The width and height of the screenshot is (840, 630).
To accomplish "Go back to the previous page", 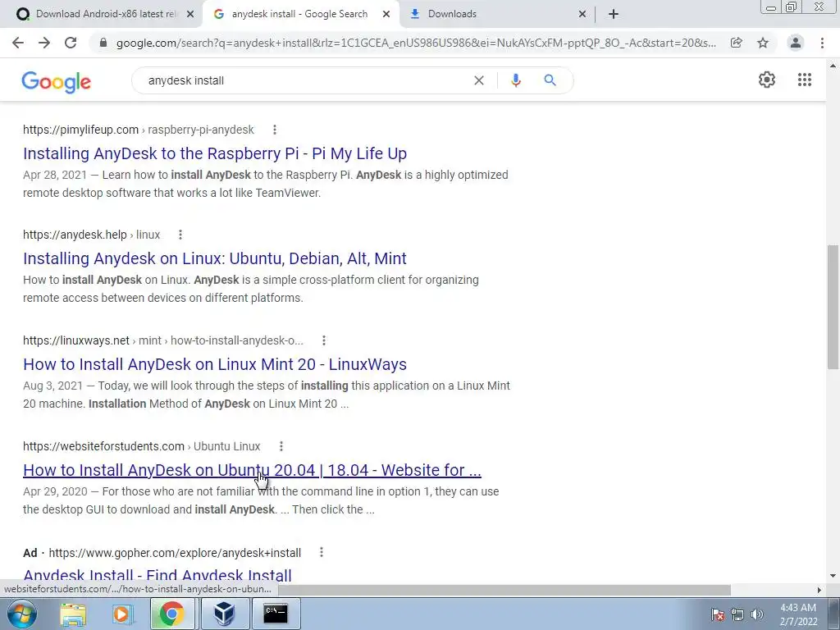I will (x=18, y=43).
